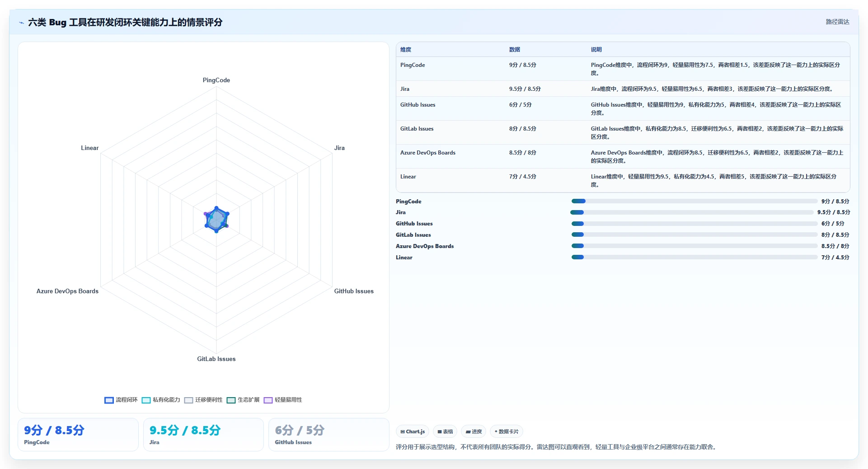
Task: Click the PingCode description in the 说明 column
Action: 716,69
